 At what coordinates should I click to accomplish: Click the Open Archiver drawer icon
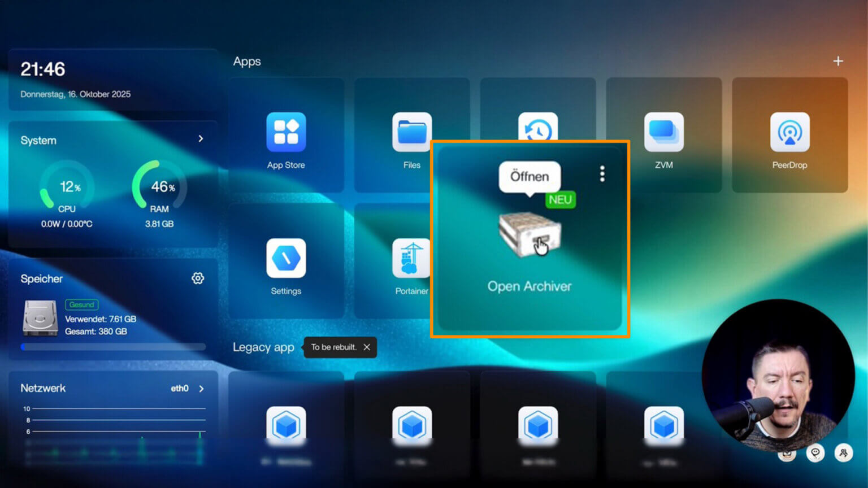(530, 234)
